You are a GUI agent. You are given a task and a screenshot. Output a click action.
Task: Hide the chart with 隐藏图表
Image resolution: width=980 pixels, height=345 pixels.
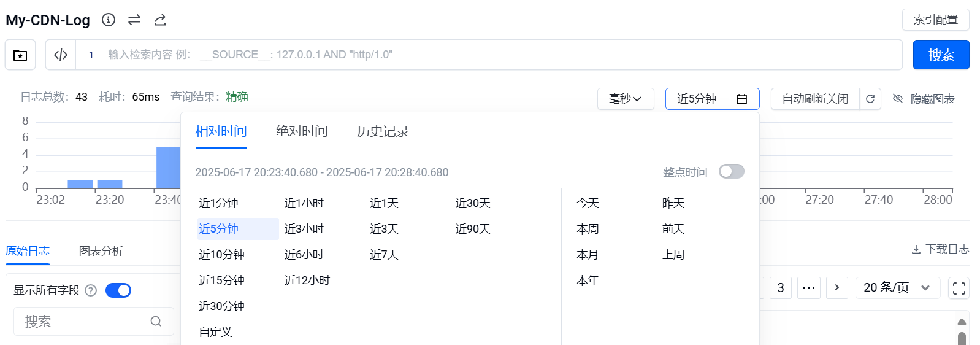[x=924, y=99]
